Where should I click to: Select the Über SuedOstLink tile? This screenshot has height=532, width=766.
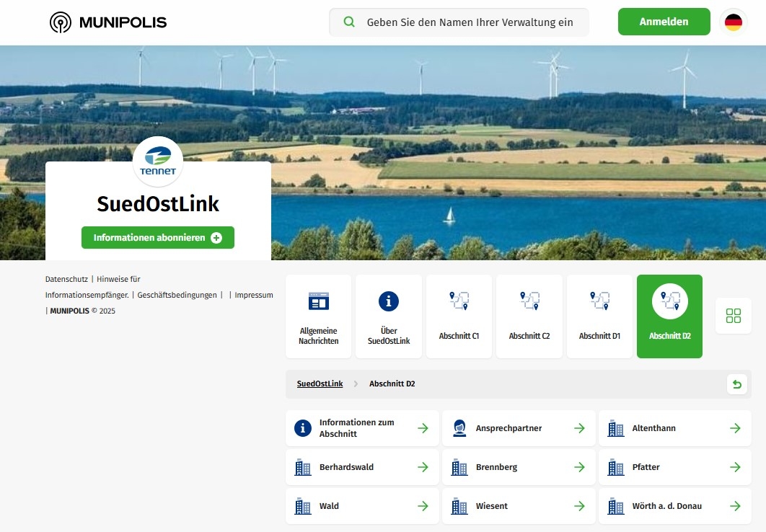tap(388, 316)
